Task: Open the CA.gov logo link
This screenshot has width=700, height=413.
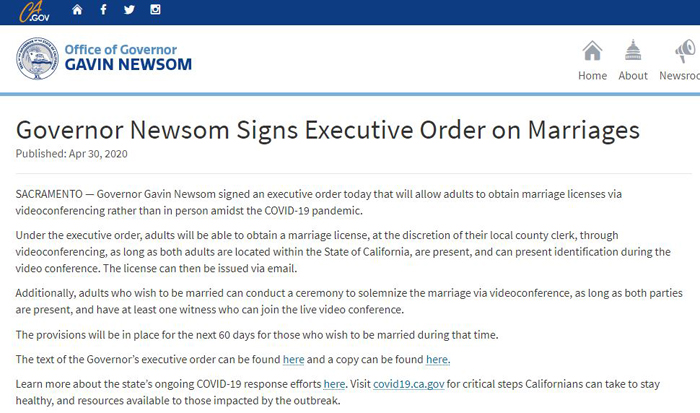Action: 34,12
